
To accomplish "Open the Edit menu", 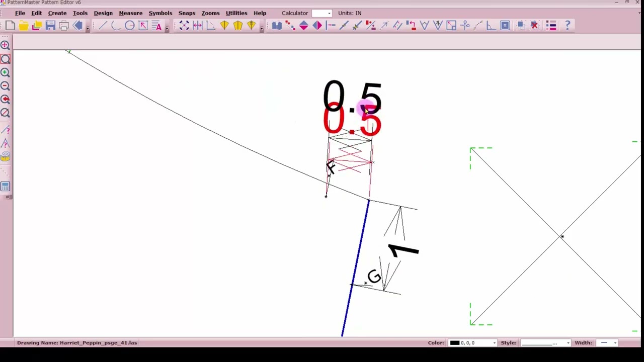I will pyautogui.click(x=37, y=13).
